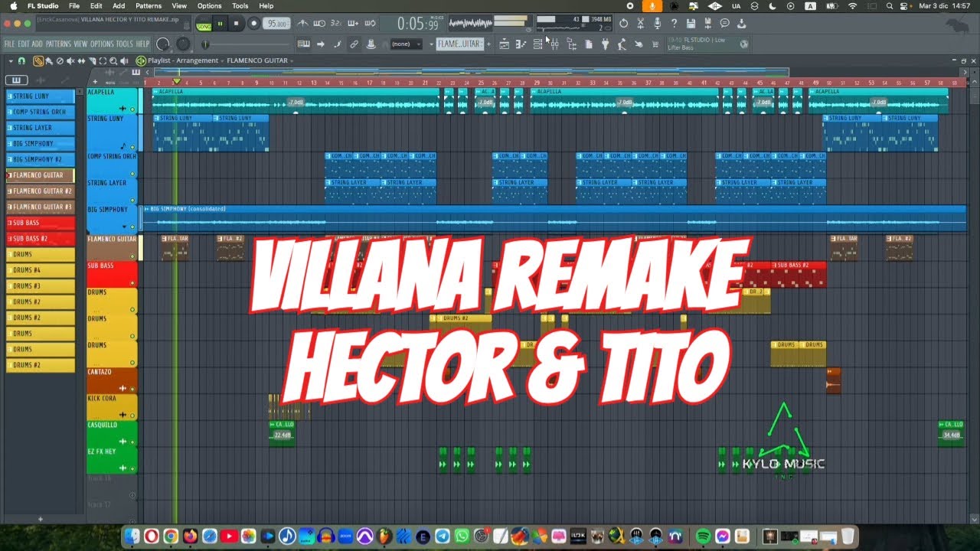Toggle the playlist magnet snap icon
The image size is (980, 551).
[x=21, y=61]
